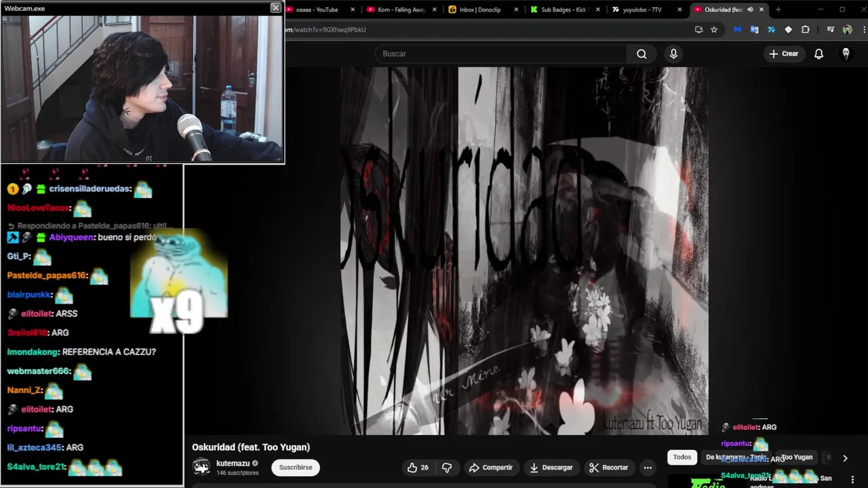Screen dimensions: 868x488
Task: Click username lil_azteca345 in chat
Action: [x=35, y=448]
